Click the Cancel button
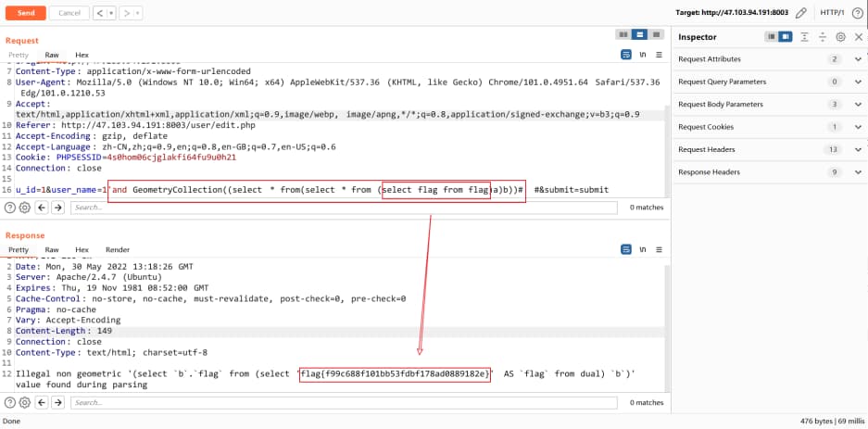 pos(69,13)
